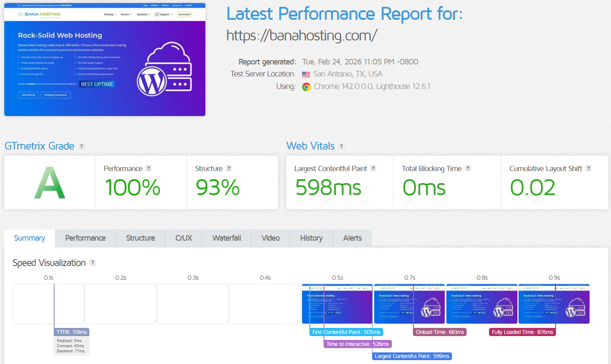This screenshot has height=364, width=611.
Task: Click the Web Vitals heading
Action: (x=311, y=146)
